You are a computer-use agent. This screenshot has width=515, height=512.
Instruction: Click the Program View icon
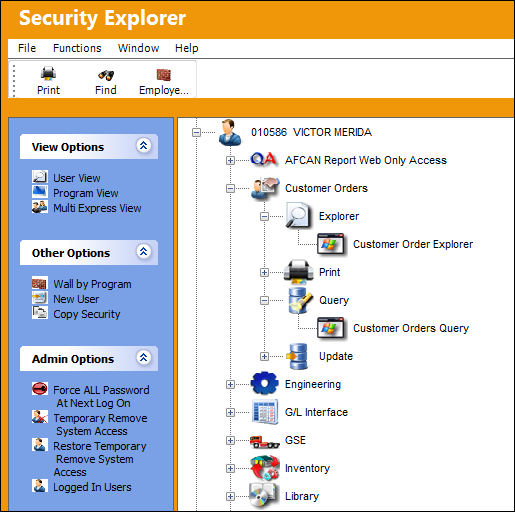pyautogui.click(x=40, y=192)
